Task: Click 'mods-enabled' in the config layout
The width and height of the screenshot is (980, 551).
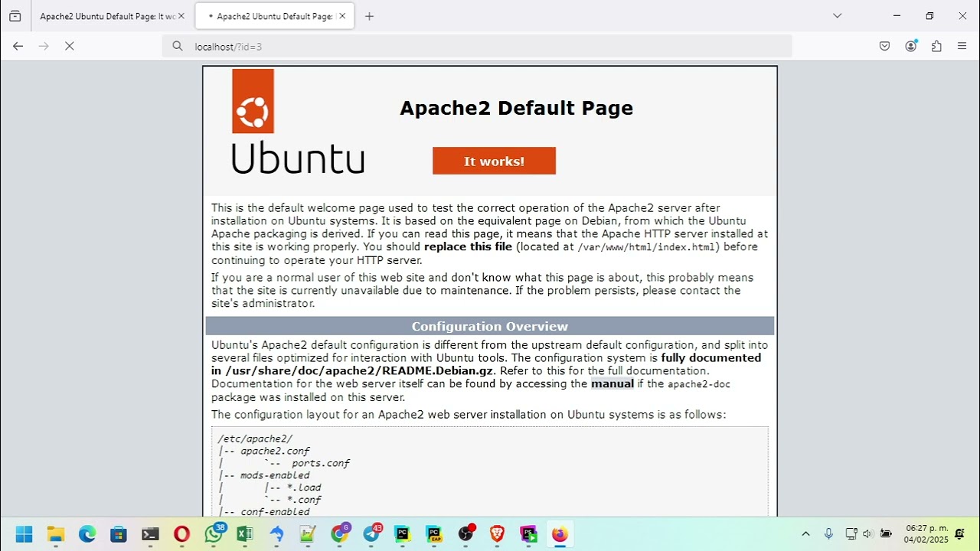Action: tap(275, 475)
